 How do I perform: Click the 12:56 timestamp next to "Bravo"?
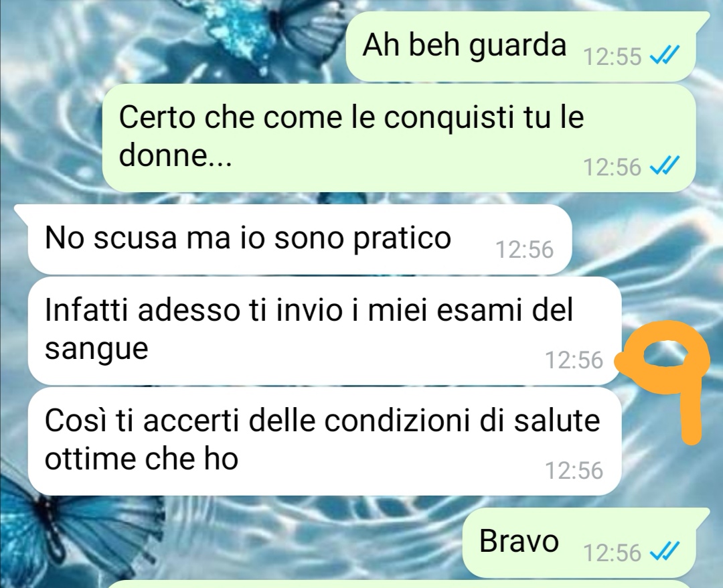[613, 553]
